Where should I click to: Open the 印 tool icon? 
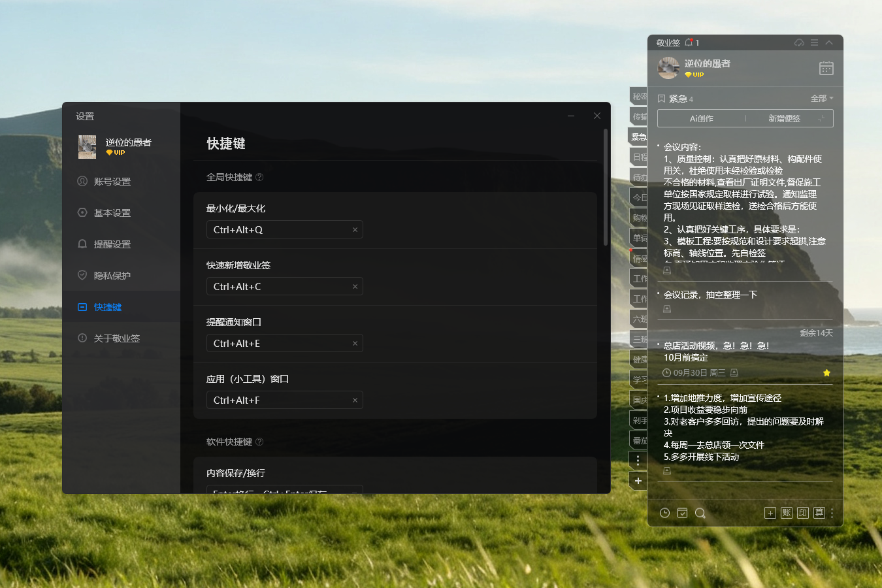coord(803,514)
